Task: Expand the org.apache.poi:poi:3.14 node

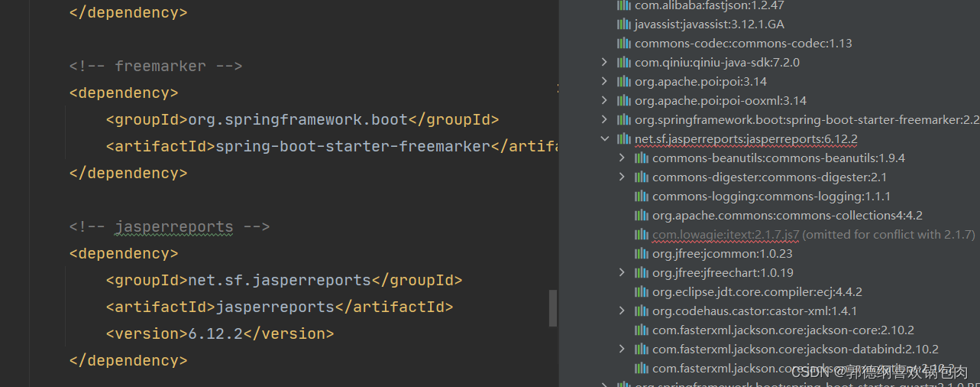Action: pyautogui.click(x=604, y=81)
